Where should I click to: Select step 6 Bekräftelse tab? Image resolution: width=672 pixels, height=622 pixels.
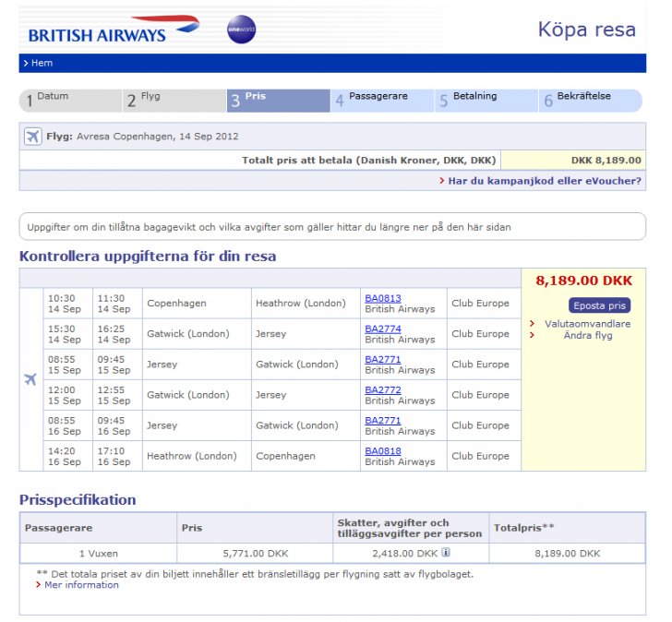click(x=590, y=101)
